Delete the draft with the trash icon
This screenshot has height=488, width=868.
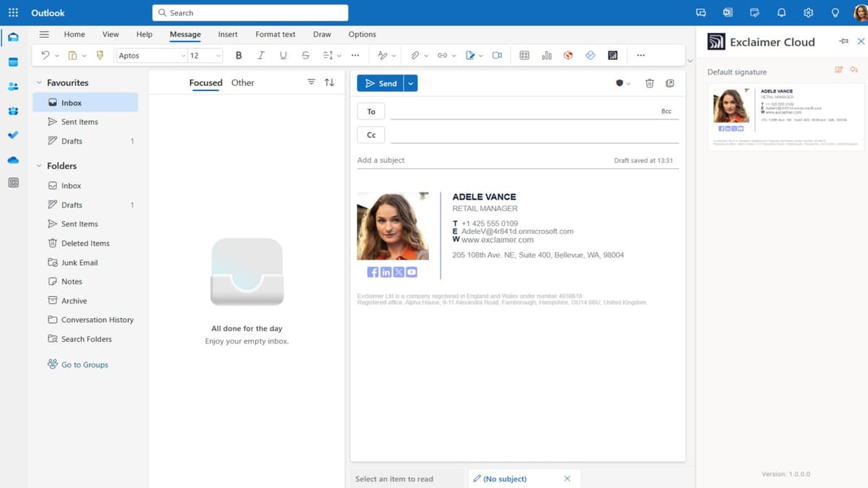(649, 82)
